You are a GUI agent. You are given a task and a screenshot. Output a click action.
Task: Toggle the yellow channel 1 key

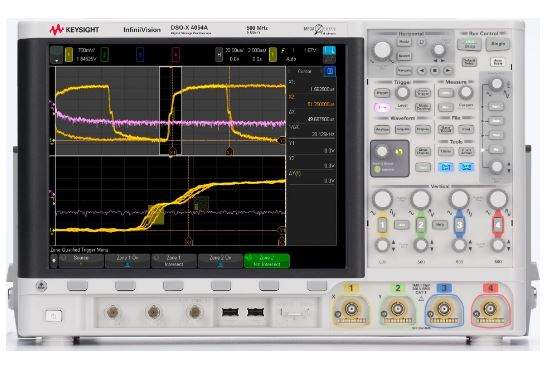pyautogui.click(x=382, y=225)
